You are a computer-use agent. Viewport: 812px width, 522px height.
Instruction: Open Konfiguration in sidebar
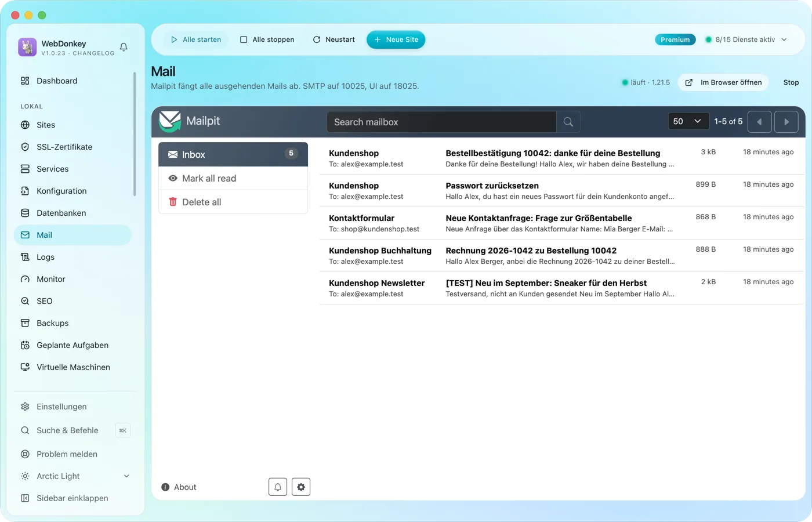[72, 191]
